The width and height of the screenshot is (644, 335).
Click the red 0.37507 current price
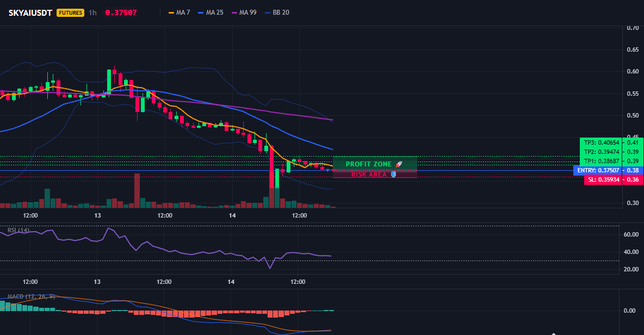(x=121, y=13)
